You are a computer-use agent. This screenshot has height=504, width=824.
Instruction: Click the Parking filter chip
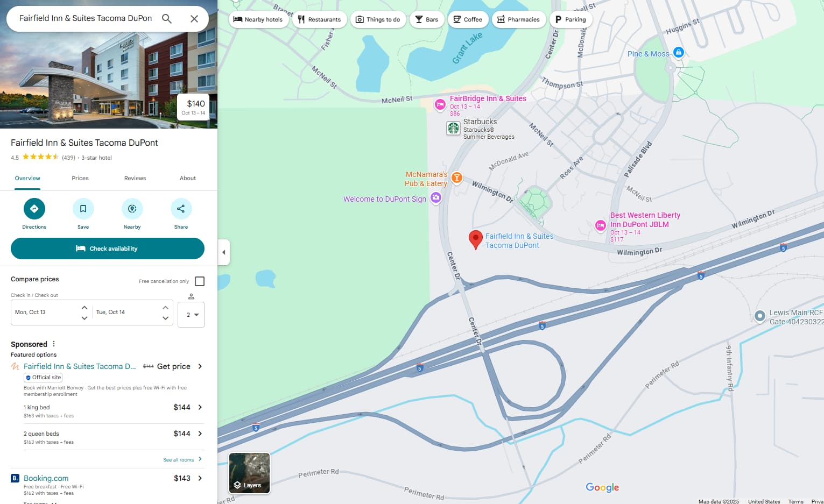pyautogui.click(x=571, y=19)
